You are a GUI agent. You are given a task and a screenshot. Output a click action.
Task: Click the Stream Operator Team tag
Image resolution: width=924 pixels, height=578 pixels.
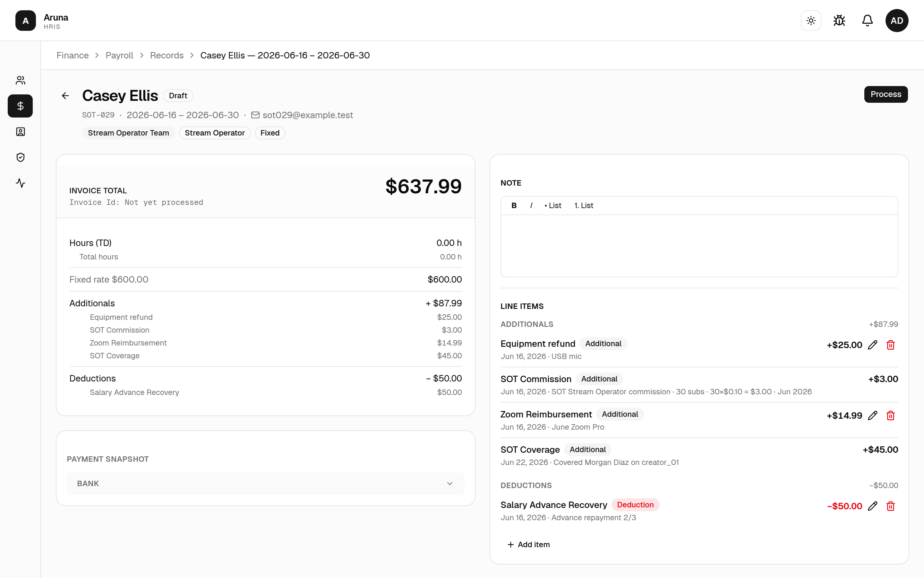tap(128, 133)
